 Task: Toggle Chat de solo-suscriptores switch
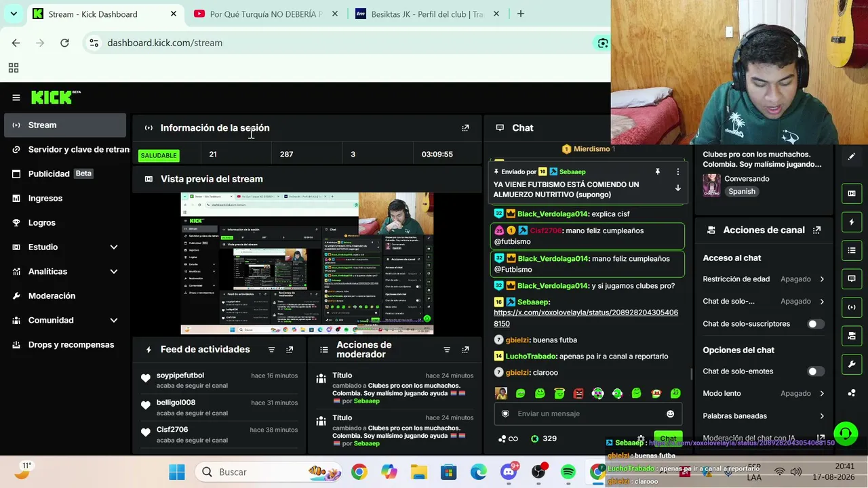coord(816,324)
